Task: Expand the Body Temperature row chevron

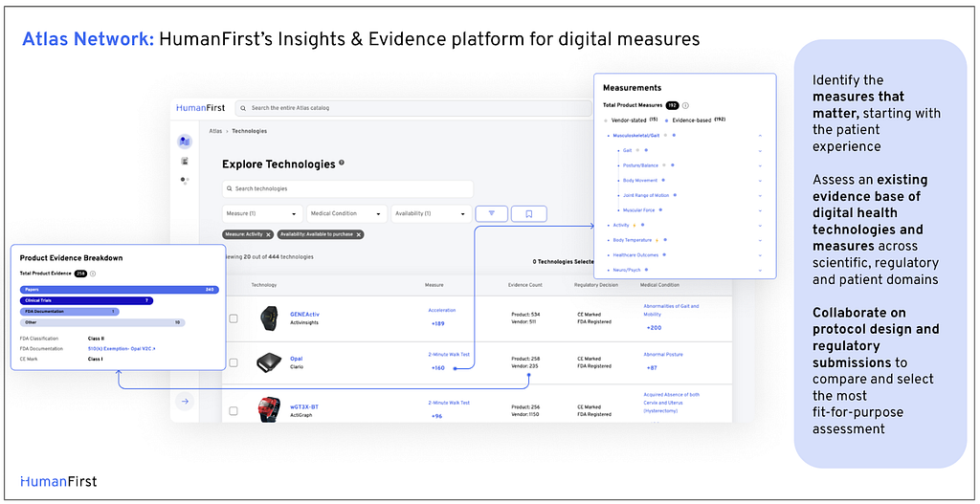Action: click(760, 240)
